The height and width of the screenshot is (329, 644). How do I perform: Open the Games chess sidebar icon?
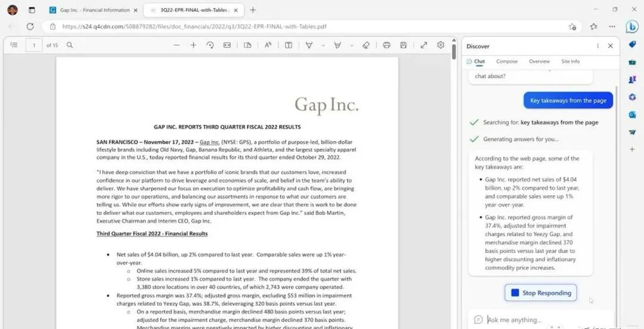(633, 79)
